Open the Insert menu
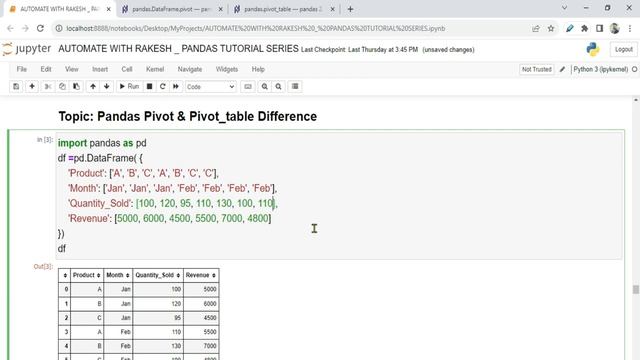This screenshot has height=360, width=640. (100, 69)
